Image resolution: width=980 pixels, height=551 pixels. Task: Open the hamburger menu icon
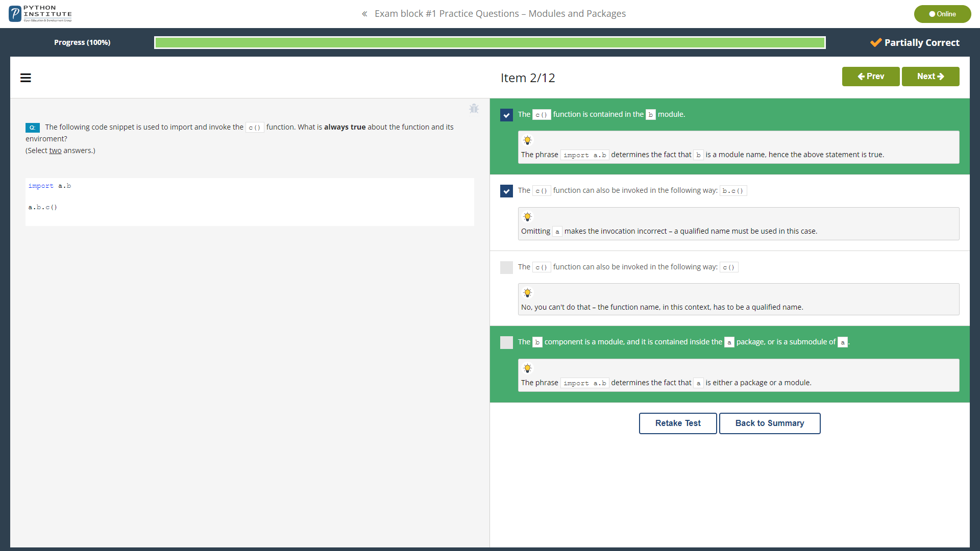tap(26, 78)
